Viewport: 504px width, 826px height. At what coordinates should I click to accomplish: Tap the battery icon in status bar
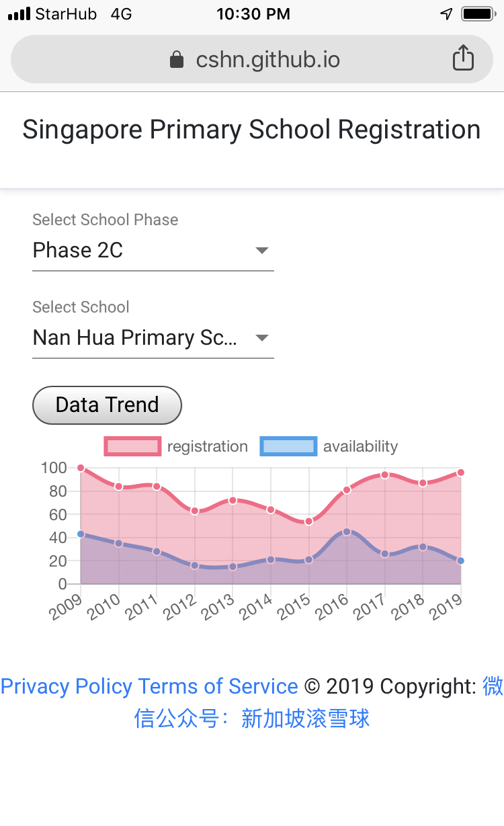point(478,13)
